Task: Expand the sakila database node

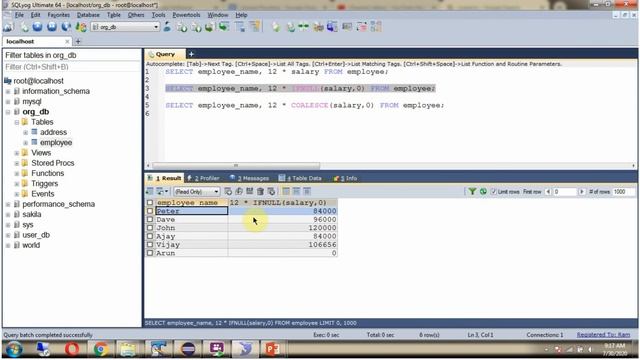Action: point(8,215)
